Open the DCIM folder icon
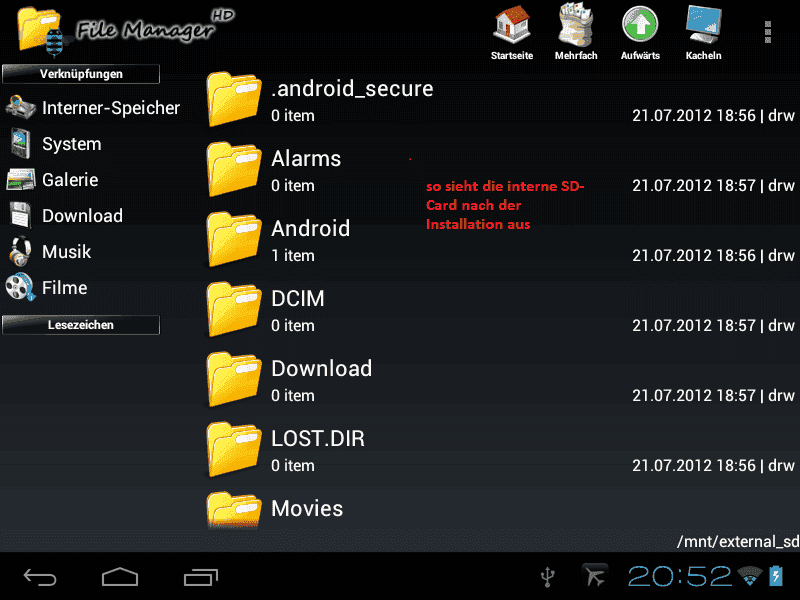This screenshot has height=600, width=800. (x=234, y=309)
